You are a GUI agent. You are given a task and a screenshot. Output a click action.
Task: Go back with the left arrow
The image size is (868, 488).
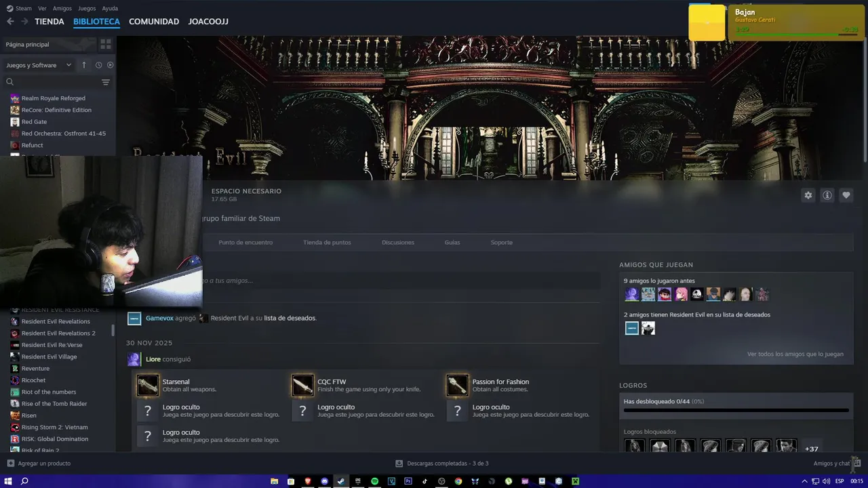[x=9, y=22]
